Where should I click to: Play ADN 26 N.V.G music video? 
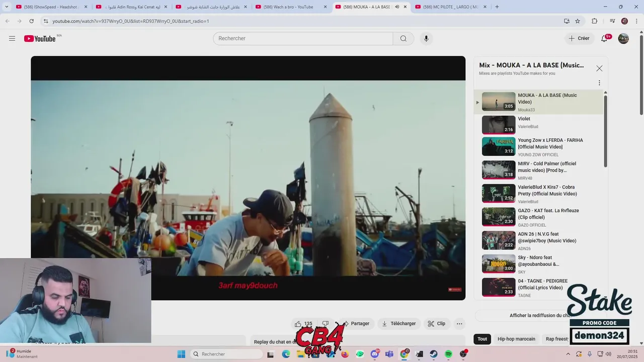pos(538,240)
